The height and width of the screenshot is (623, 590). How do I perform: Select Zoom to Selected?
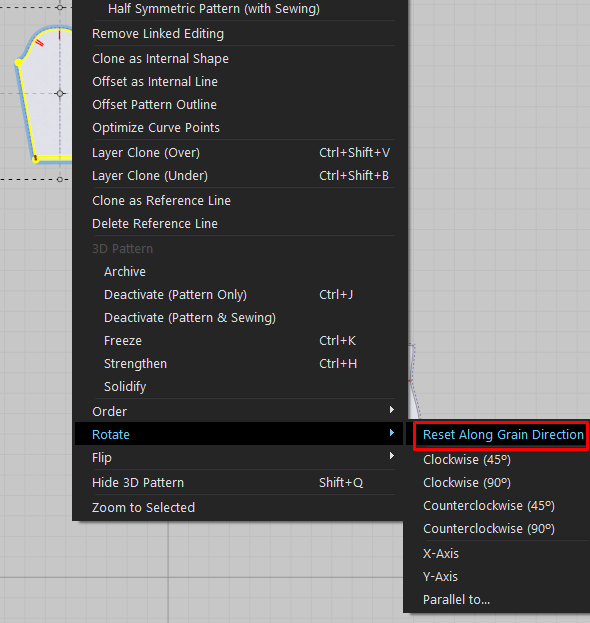pos(239,508)
